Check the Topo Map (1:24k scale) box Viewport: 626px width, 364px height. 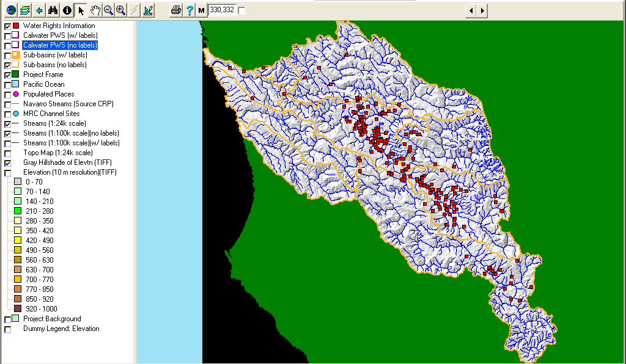pyautogui.click(x=7, y=153)
